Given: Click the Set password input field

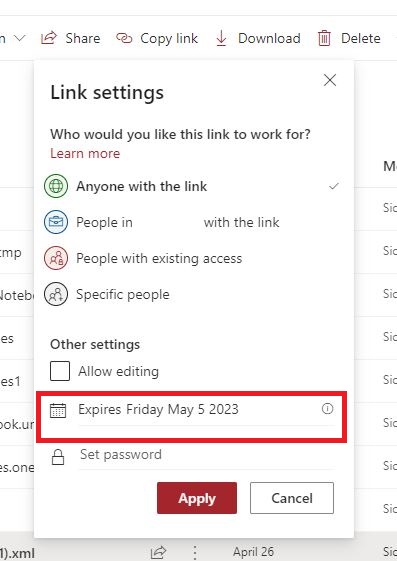Looking at the screenshot, I should click(207, 455).
